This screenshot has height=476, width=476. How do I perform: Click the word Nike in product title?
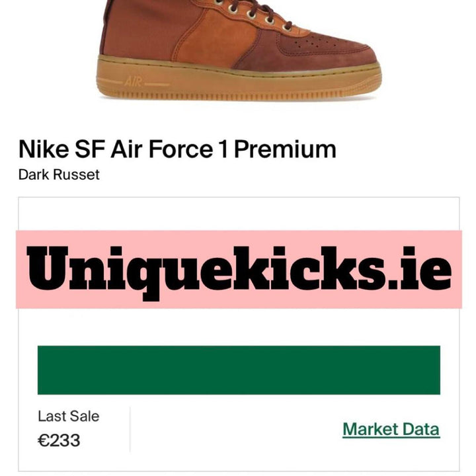coord(44,149)
